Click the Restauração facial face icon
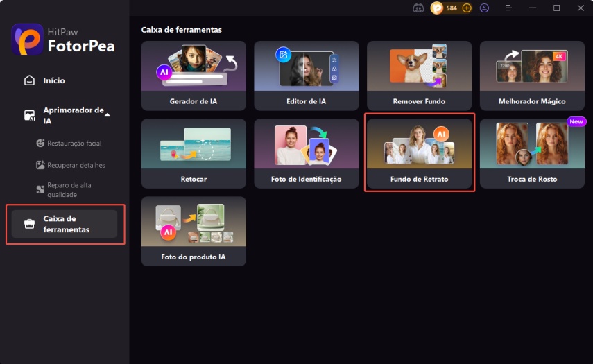This screenshot has width=593, height=364. tap(40, 143)
